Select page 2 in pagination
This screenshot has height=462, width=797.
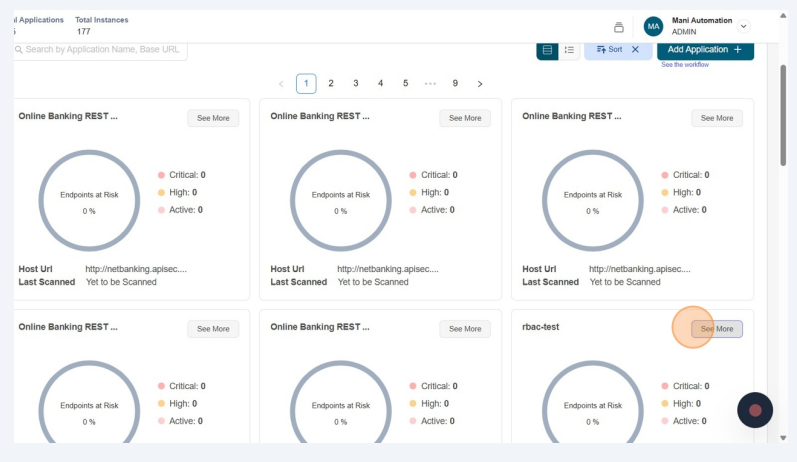pyautogui.click(x=331, y=84)
